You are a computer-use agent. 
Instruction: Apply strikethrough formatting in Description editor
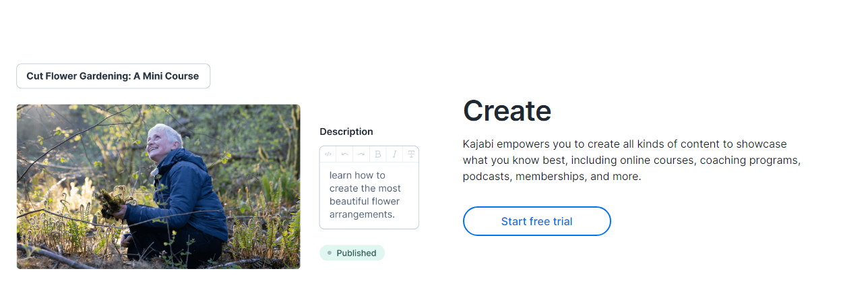[x=410, y=154]
